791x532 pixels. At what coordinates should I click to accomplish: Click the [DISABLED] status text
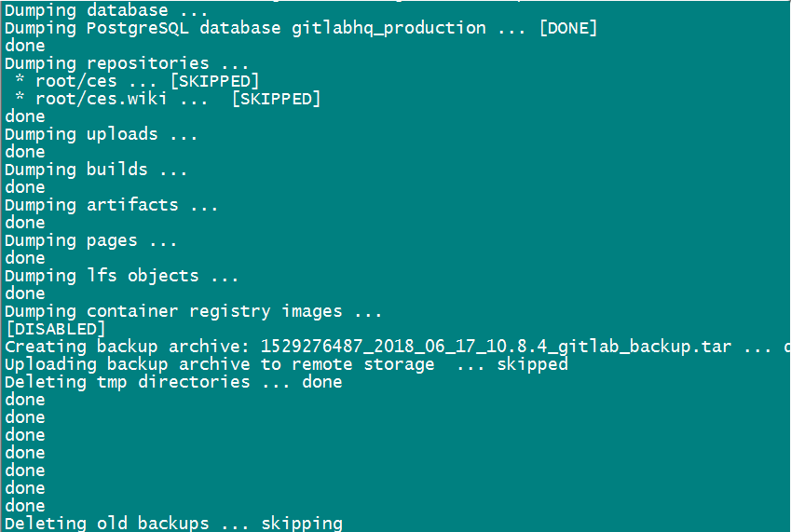coord(56,329)
